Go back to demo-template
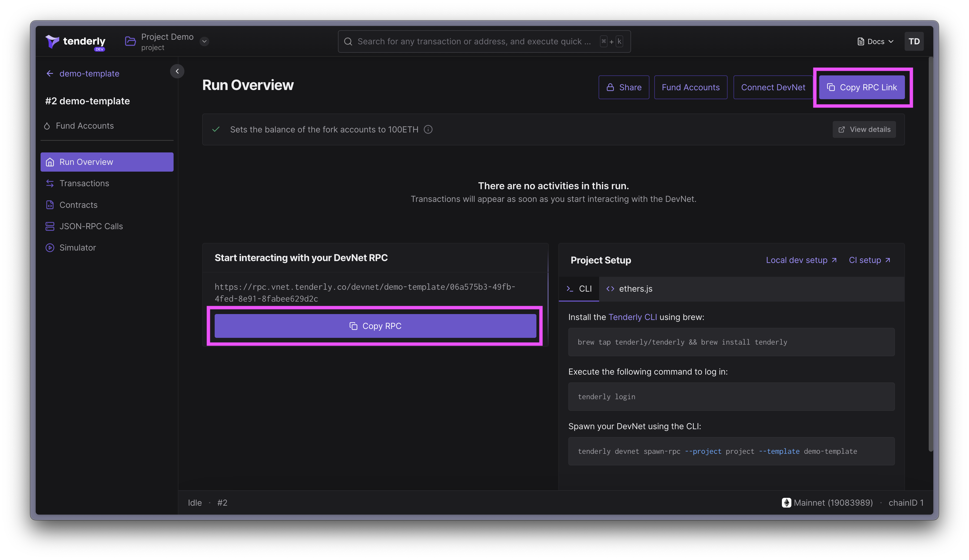Screen dimensions: 969x560 coord(83,74)
